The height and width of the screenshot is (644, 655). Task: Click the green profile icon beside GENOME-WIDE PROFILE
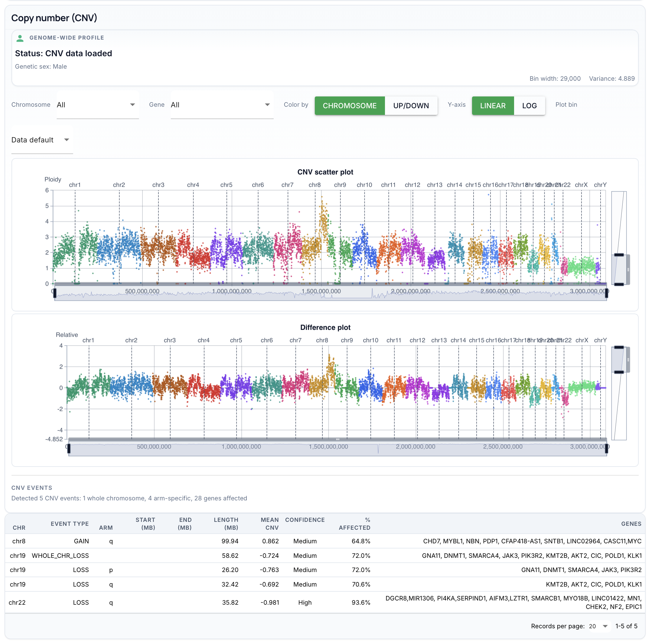coord(20,38)
